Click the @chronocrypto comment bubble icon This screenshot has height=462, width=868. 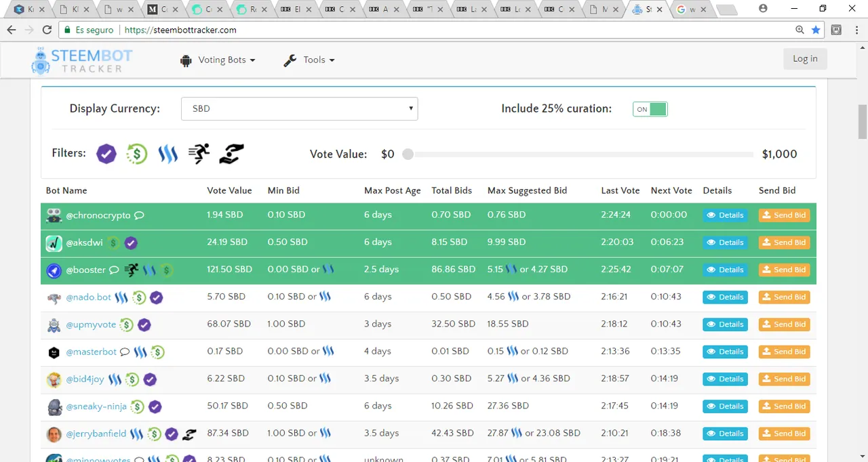click(139, 215)
